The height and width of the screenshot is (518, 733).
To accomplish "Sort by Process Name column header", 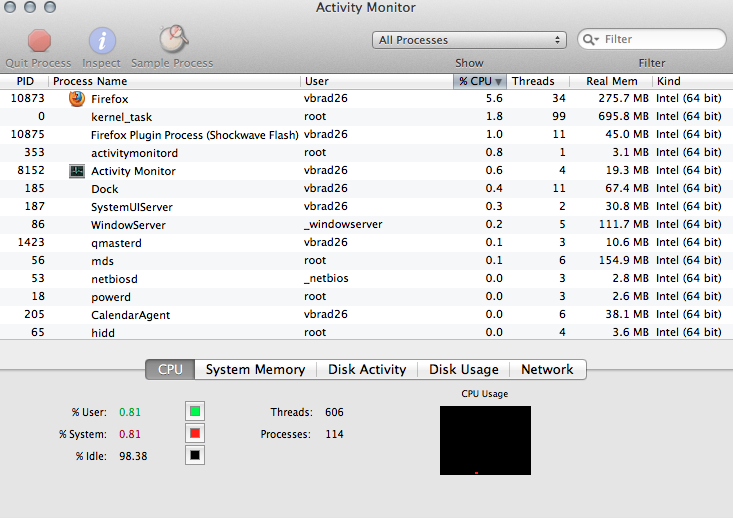I will [x=174, y=81].
